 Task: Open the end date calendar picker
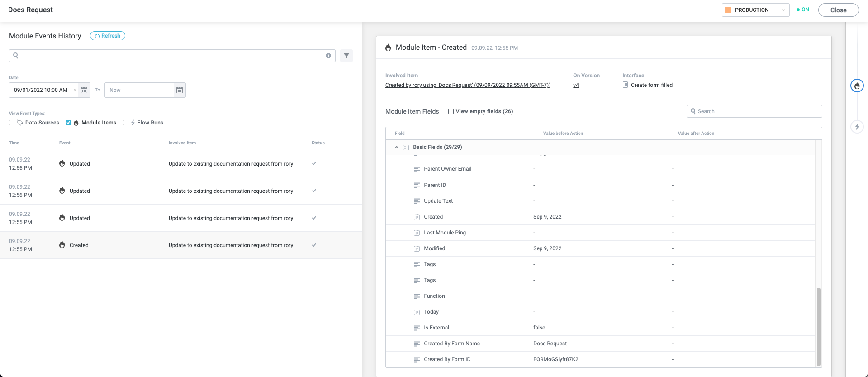coord(180,90)
